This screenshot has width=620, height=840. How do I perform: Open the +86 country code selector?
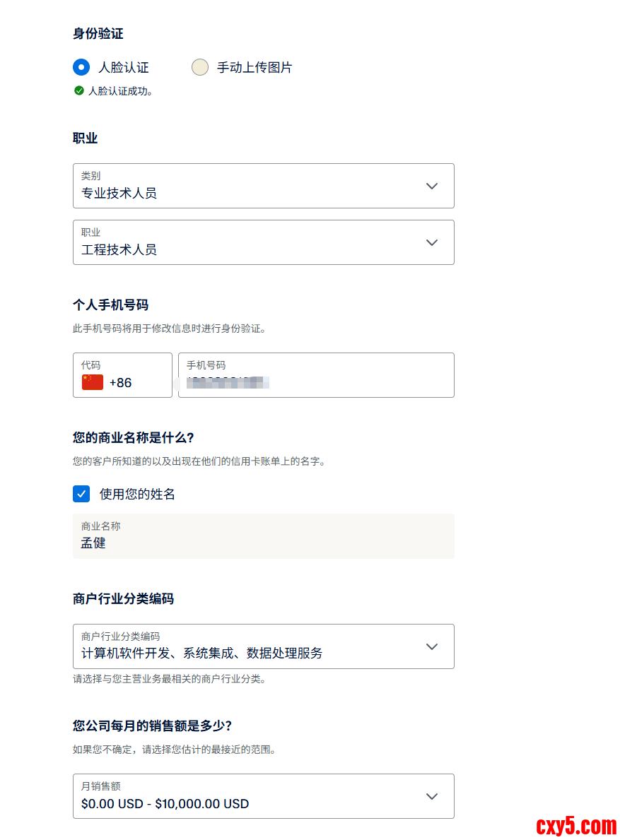tap(122, 382)
